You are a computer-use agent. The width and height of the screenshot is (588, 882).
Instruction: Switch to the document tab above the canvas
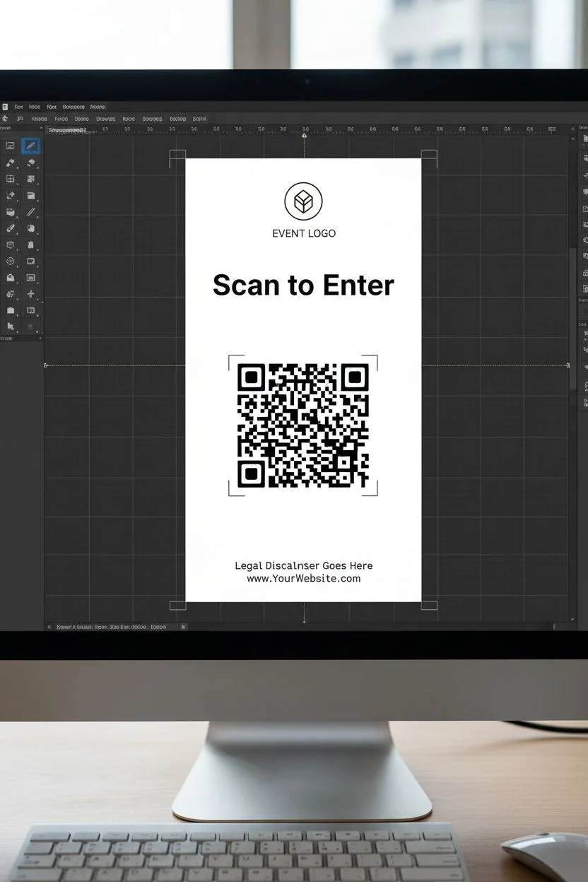pos(67,130)
